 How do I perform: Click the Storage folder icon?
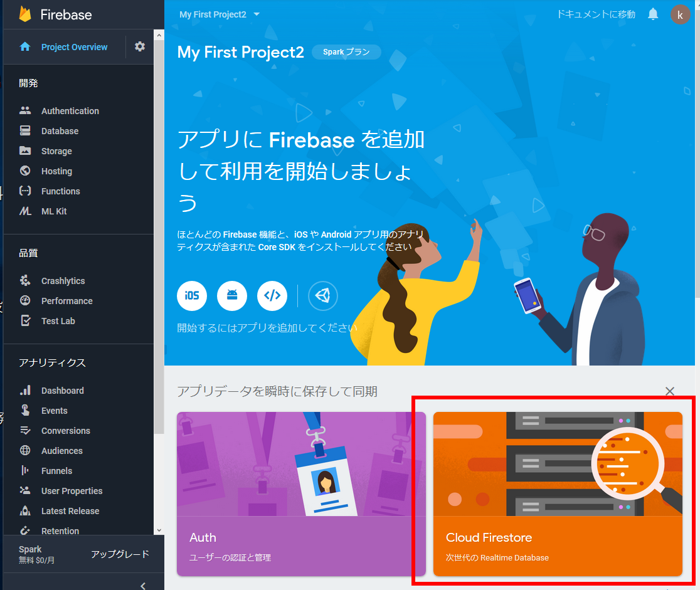click(25, 150)
